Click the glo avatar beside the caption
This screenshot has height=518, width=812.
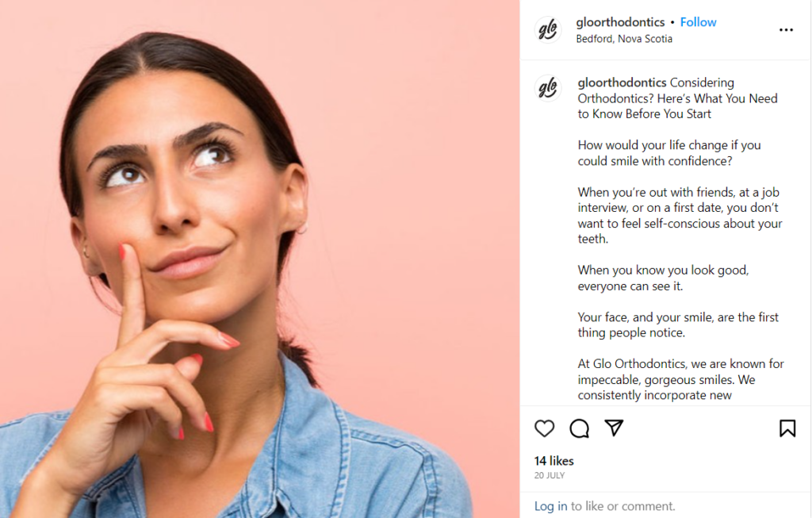click(x=548, y=87)
